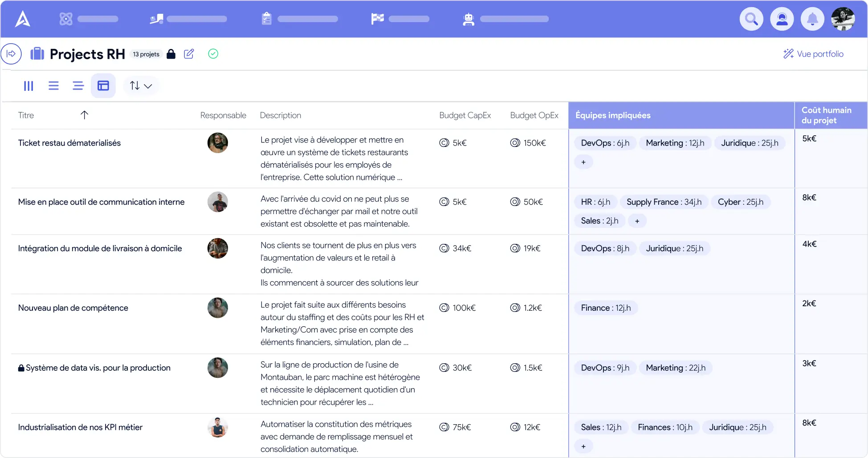Click Cyber : 25j.h team tag
Image resolution: width=868 pixels, height=458 pixels.
click(741, 202)
